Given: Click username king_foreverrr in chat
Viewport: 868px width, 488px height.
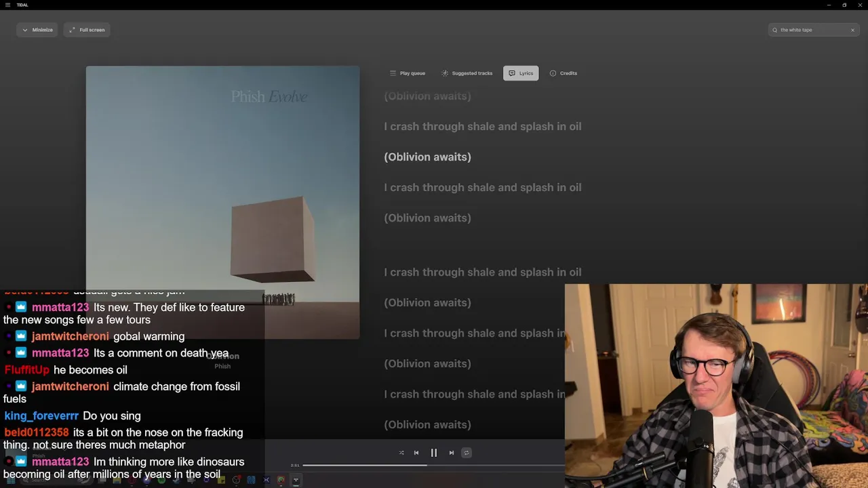Looking at the screenshot, I should coord(41,415).
